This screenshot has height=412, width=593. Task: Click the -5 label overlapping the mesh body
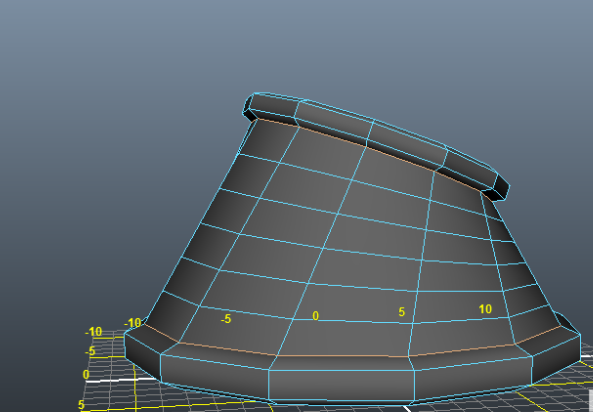226,319
